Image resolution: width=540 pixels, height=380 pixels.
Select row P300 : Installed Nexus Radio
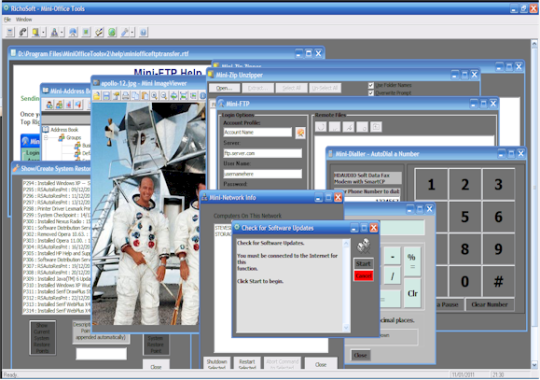pyautogui.click(x=56, y=222)
